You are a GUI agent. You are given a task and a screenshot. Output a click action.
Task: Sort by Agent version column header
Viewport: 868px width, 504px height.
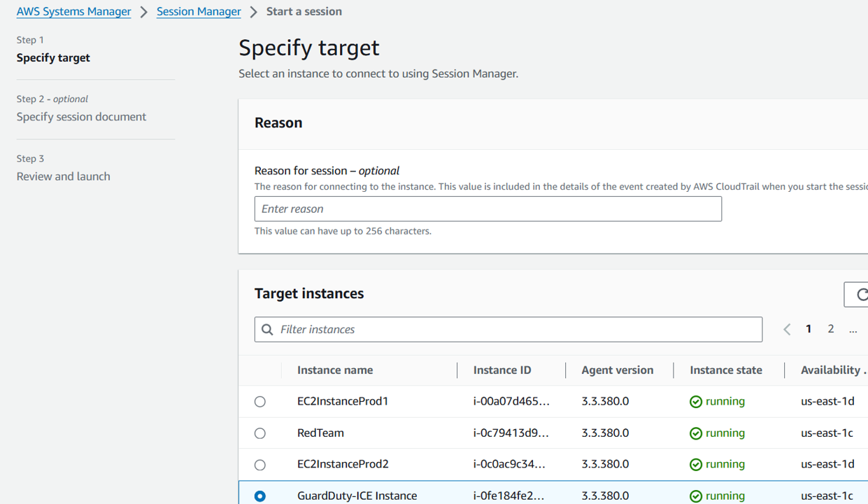618,370
